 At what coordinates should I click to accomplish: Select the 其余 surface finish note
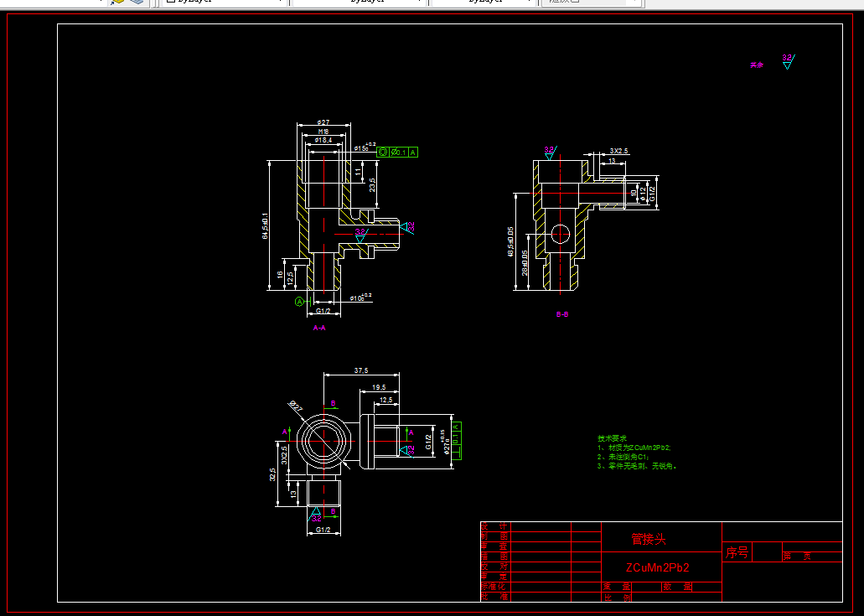(757, 65)
